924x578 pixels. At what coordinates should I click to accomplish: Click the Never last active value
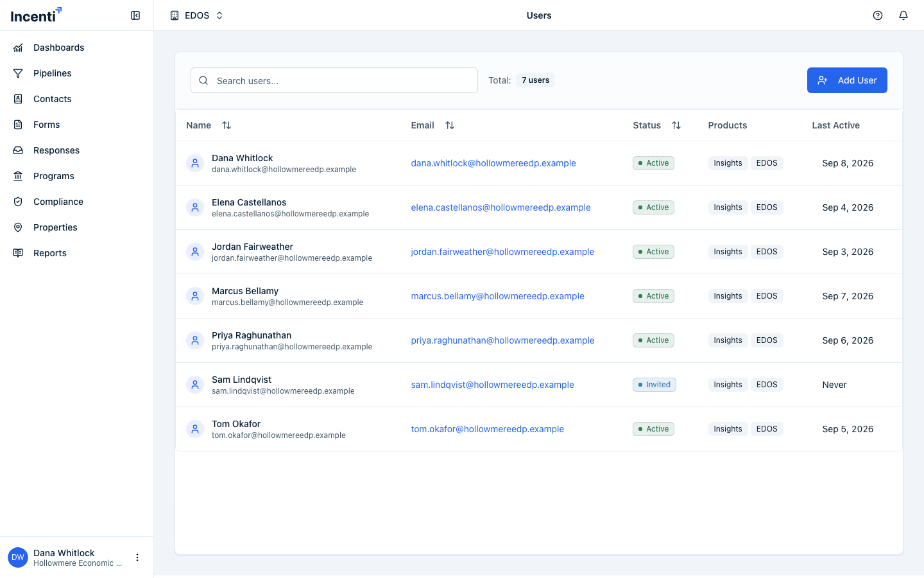click(834, 385)
